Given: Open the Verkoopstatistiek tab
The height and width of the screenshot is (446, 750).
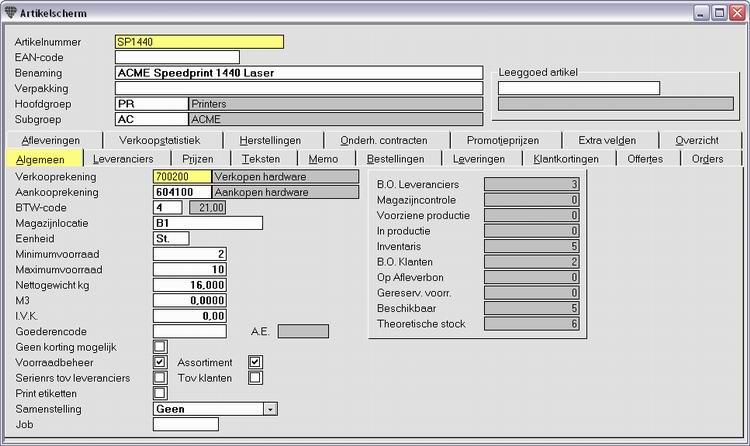Looking at the screenshot, I should [160, 140].
